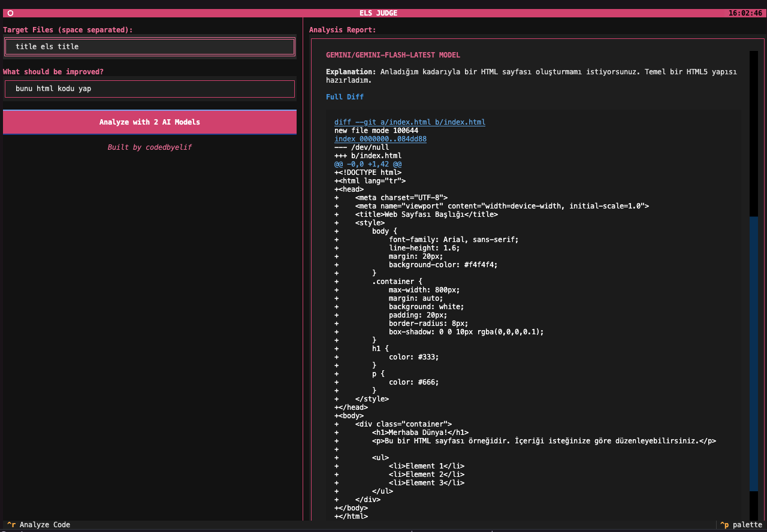Viewport: 767px width, 532px height.
Task: Focus the 'bunu html kodu yap' input
Action: [x=149, y=89]
